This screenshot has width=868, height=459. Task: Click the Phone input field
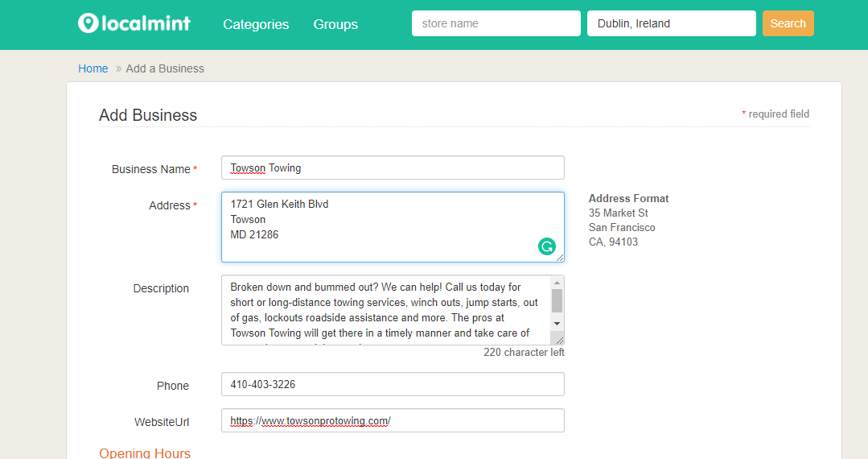point(393,384)
